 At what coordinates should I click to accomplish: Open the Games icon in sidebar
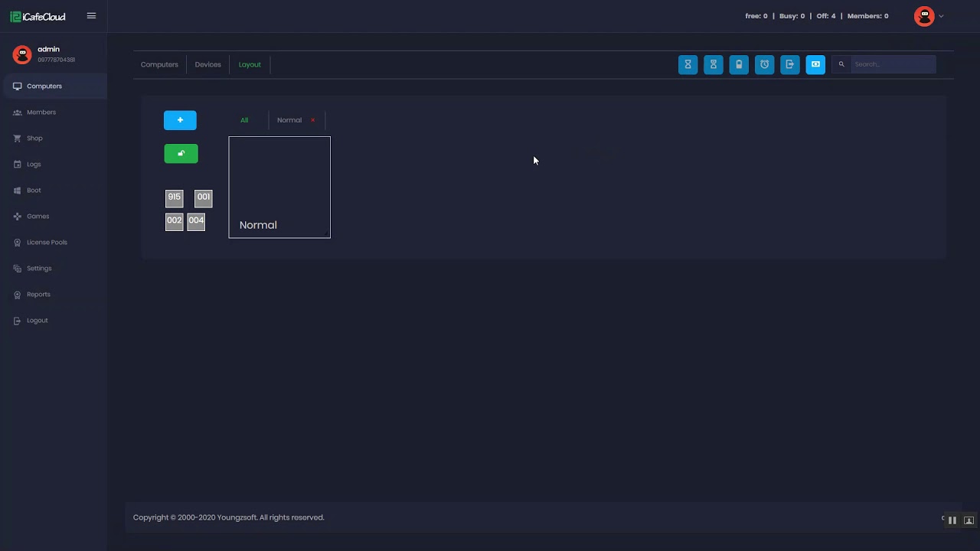point(18,217)
